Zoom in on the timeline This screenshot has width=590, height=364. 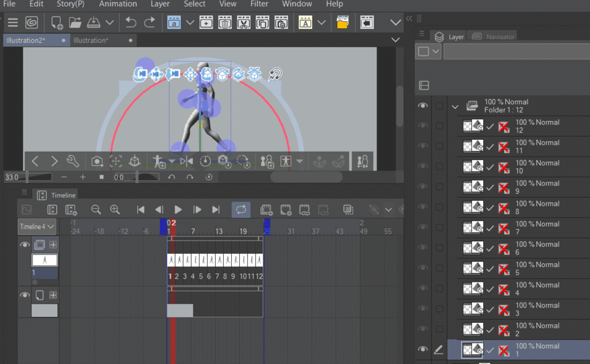point(115,209)
